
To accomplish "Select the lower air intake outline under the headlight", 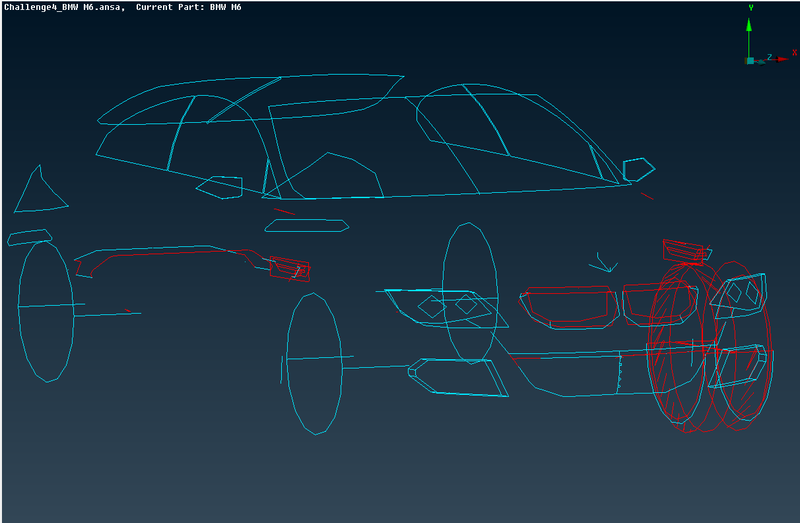I will (x=458, y=377).
